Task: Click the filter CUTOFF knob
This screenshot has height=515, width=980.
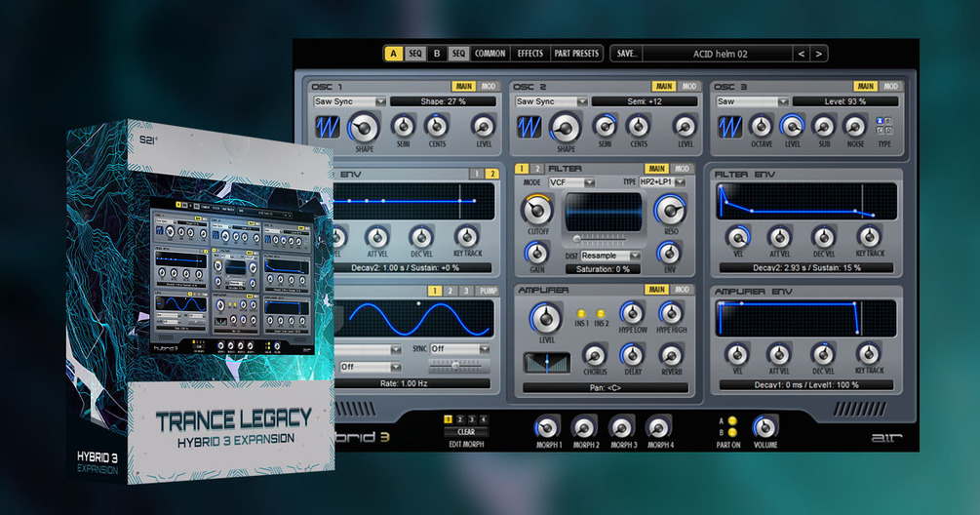Action: tap(537, 211)
